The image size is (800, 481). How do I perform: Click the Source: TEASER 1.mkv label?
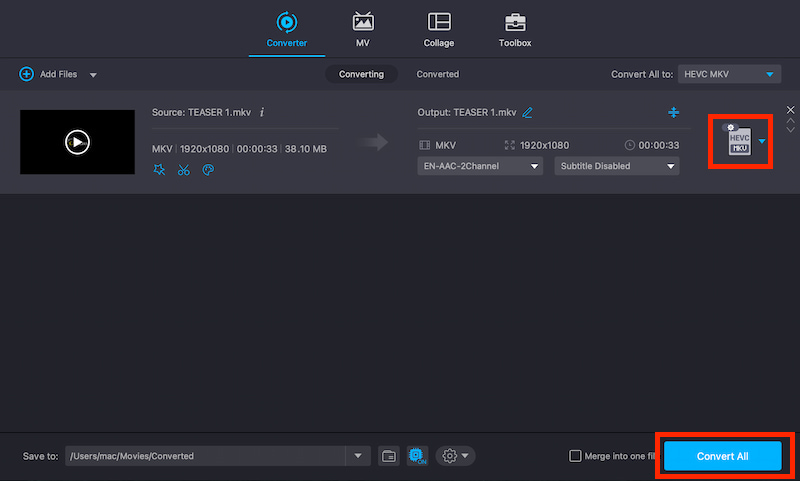click(202, 112)
